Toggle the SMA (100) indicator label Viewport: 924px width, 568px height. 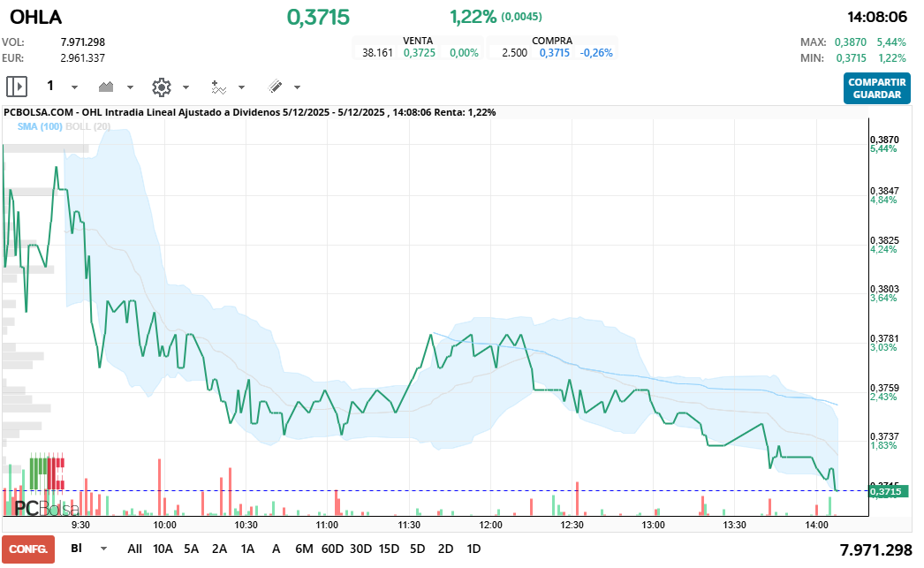pos(40,126)
